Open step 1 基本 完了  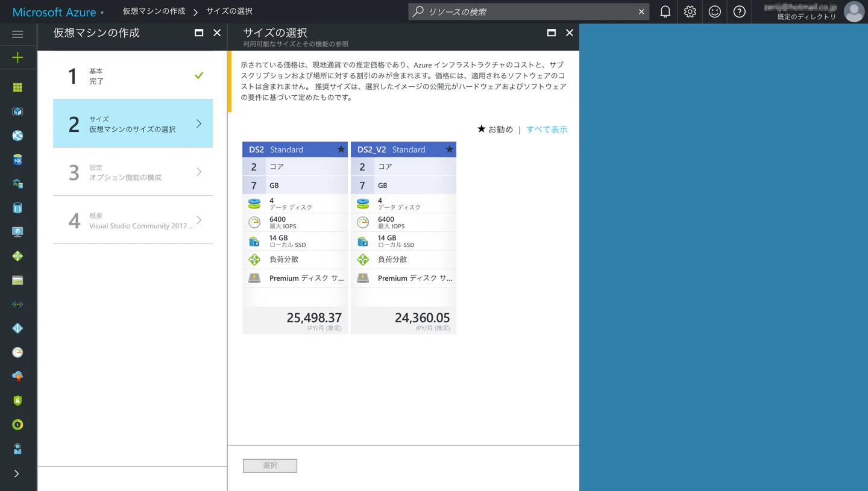[x=133, y=75]
